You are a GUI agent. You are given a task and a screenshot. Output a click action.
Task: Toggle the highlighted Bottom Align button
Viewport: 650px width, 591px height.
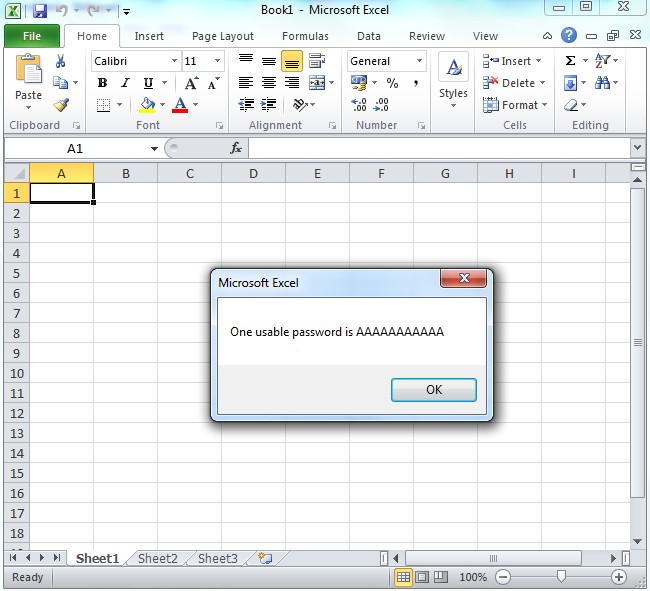[292, 61]
